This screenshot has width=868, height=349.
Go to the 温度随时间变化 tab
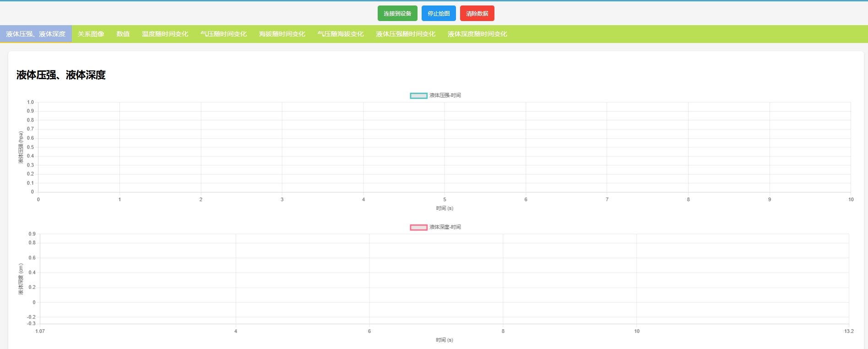click(165, 34)
